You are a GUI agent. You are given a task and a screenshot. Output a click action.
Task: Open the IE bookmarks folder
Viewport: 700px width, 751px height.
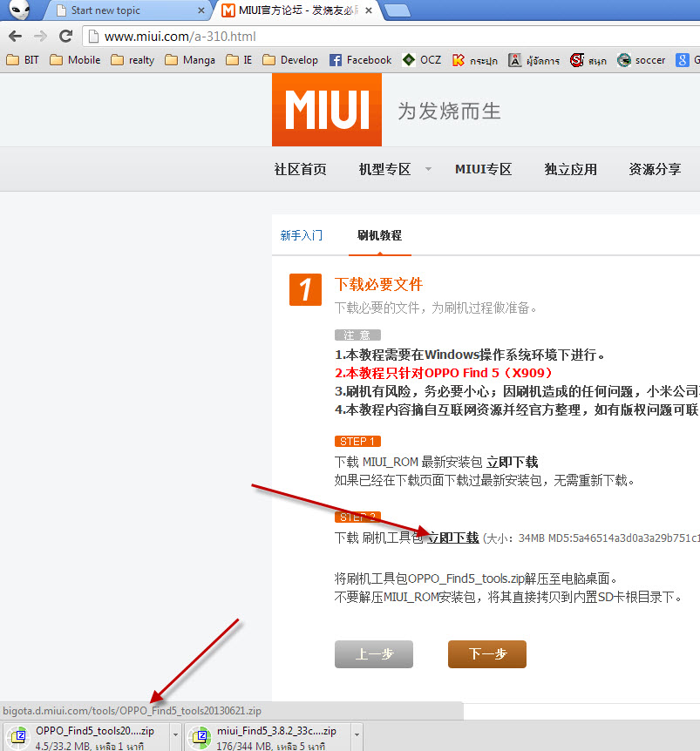[x=239, y=60]
